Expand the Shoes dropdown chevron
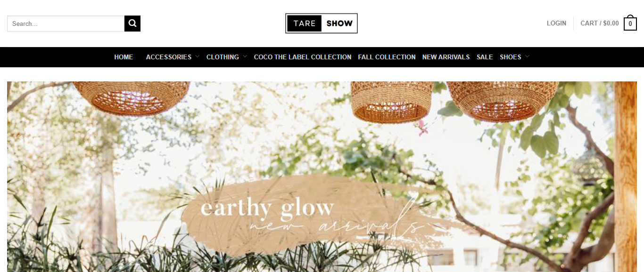The image size is (644, 272). coord(527,56)
